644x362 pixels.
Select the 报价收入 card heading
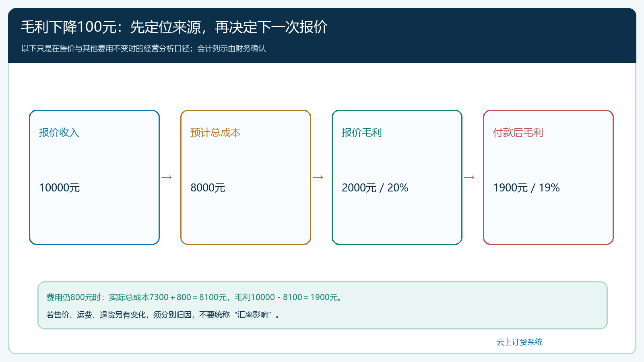coord(59,133)
